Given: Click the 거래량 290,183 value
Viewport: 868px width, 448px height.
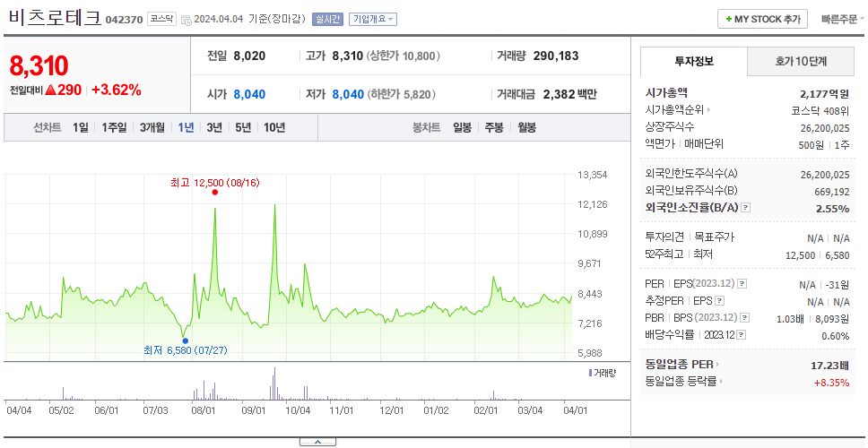Looking at the screenshot, I should click(x=556, y=56).
